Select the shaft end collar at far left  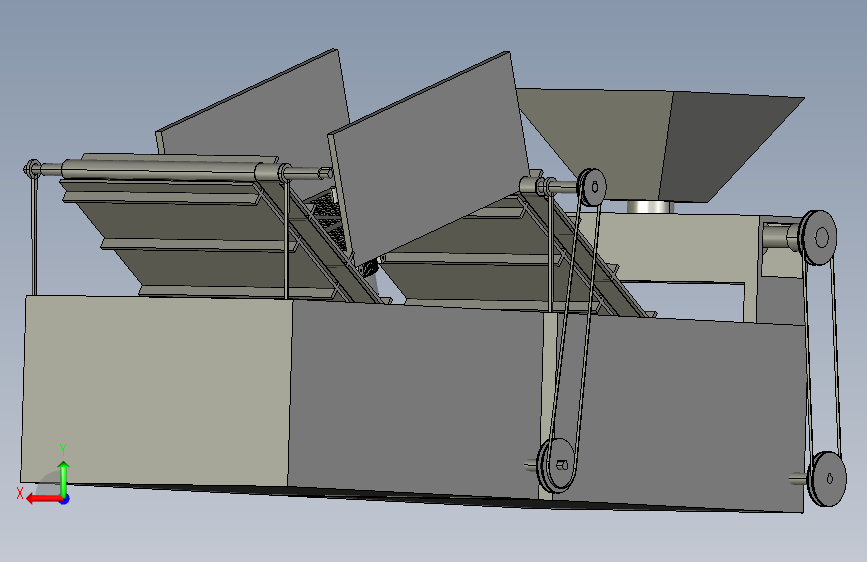point(33,169)
